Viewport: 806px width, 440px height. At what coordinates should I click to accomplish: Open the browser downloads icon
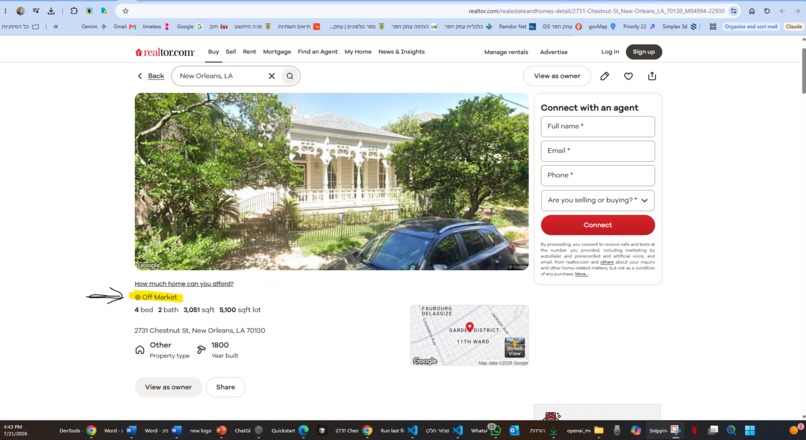[51, 11]
